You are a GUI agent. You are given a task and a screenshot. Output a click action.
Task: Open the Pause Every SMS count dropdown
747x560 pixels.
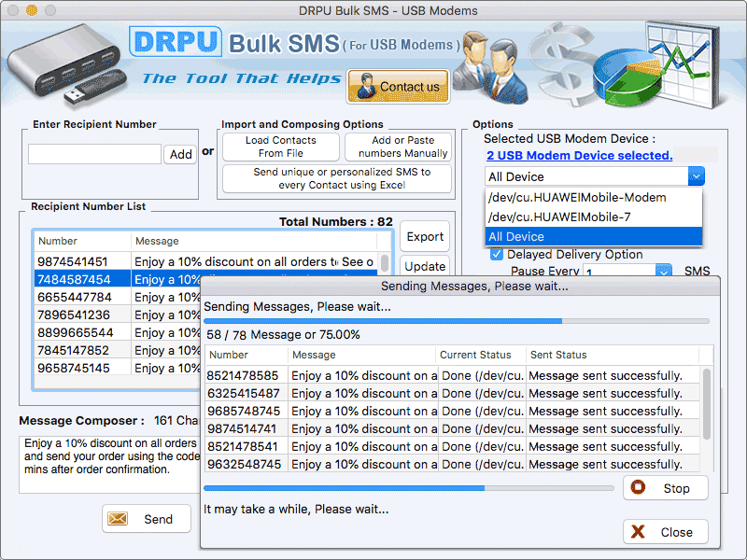[x=664, y=271]
